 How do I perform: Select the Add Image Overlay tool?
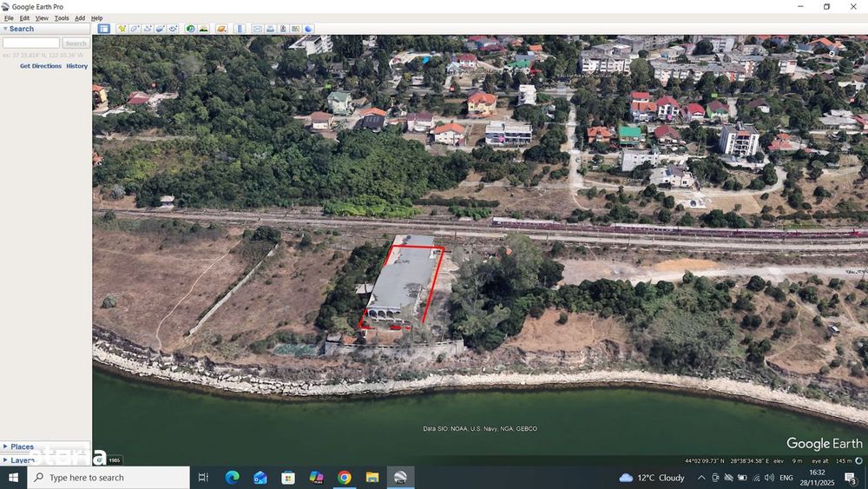(160, 29)
